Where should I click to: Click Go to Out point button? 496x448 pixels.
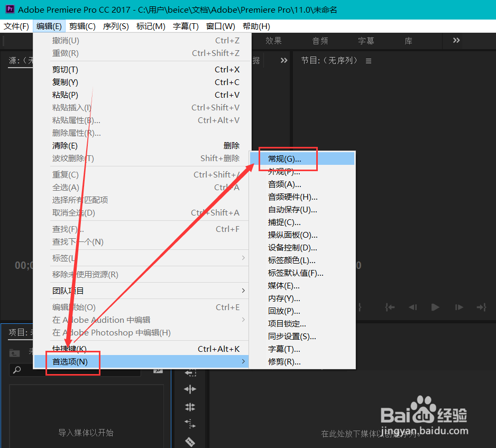tap(481, 307)
